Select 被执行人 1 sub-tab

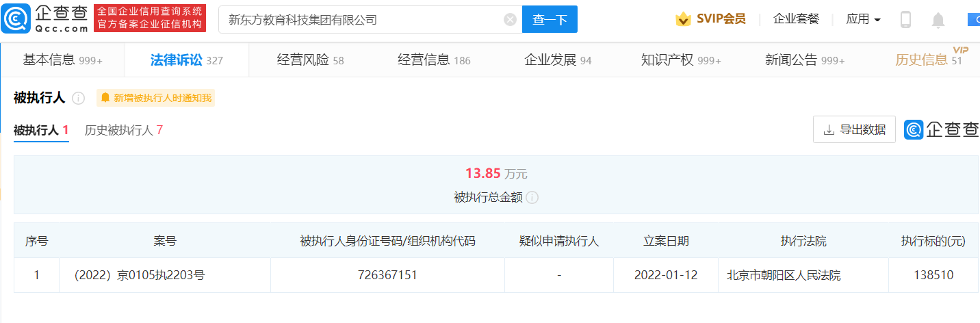pos(41,130)
